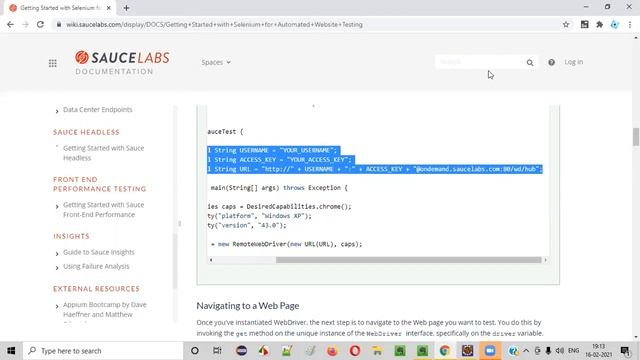Click in the documentation search field
Image resolution: width=640 pixels, height=360 pixels.
point(480,62)
